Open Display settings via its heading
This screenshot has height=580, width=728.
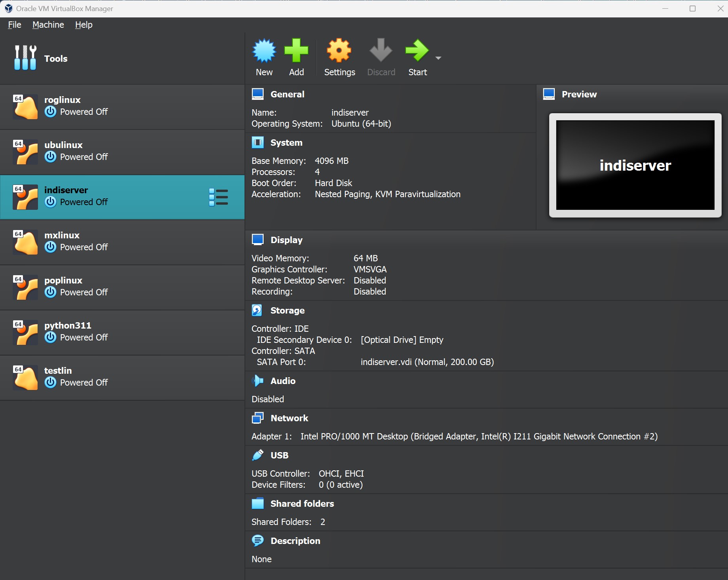pyautogui.click(x=286, y=240)
